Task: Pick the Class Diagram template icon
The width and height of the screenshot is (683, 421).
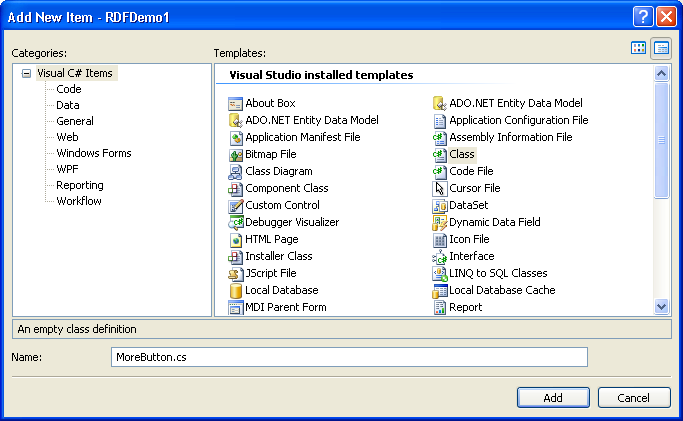Action: pos(236,171)
